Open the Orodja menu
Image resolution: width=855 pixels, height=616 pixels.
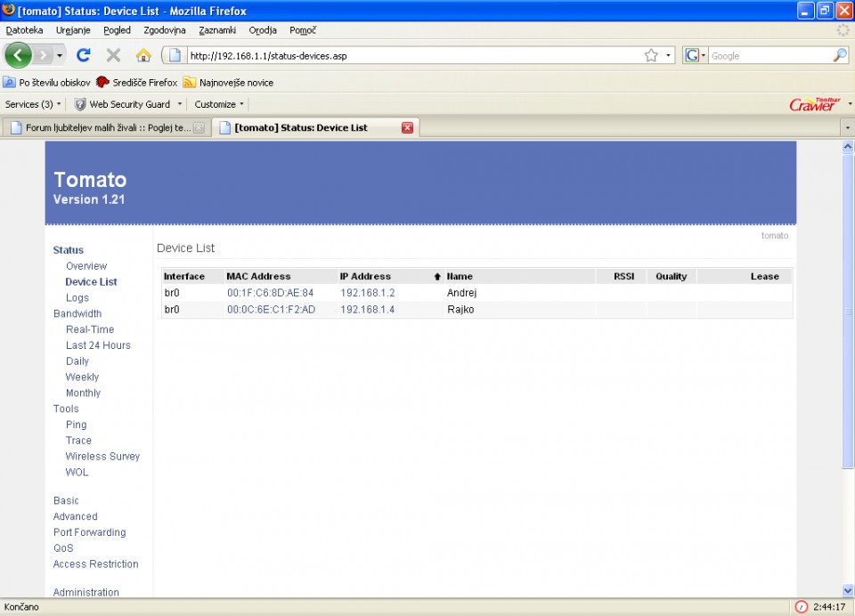(x=263, y=30)
